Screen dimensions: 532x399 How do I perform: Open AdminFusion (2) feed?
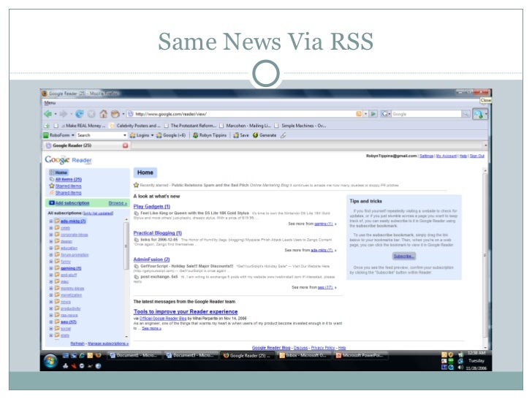click(x=151, y=259)
